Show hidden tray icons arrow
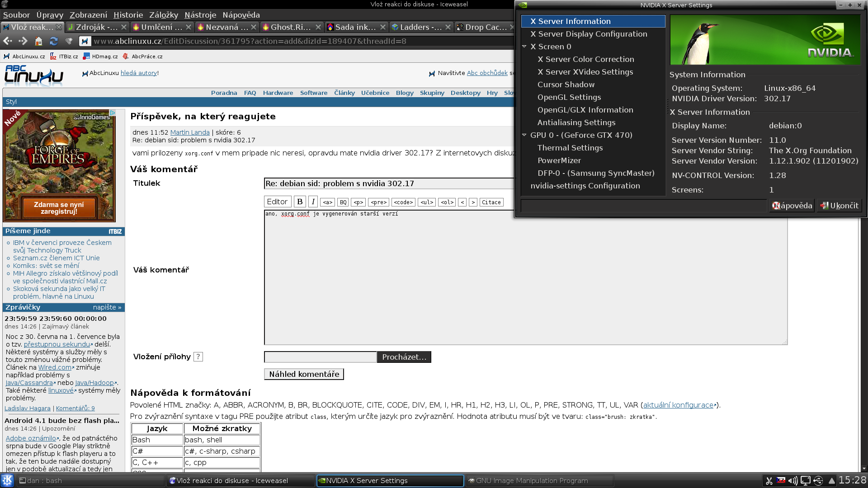Image resolution: width=868 pixels, height=488 pixels. (832, 481)
